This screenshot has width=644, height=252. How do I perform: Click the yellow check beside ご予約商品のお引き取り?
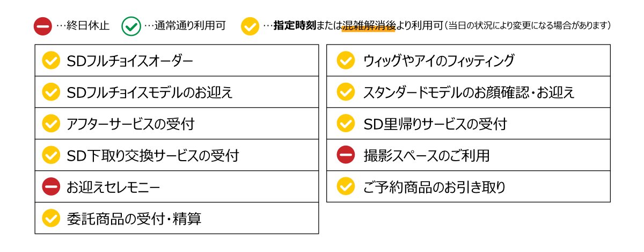(346, 187)
